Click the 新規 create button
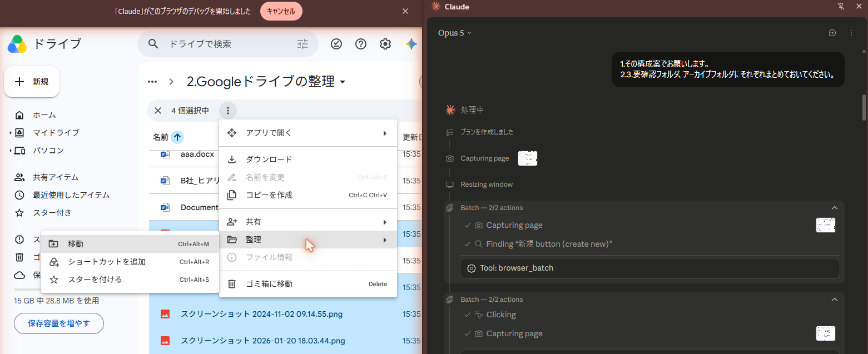 [x=32, y=82]
